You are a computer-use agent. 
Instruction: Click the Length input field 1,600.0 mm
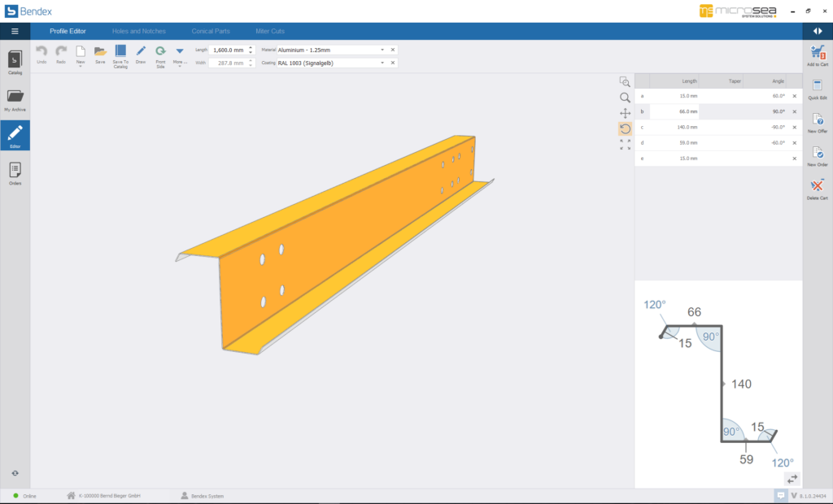228,50
